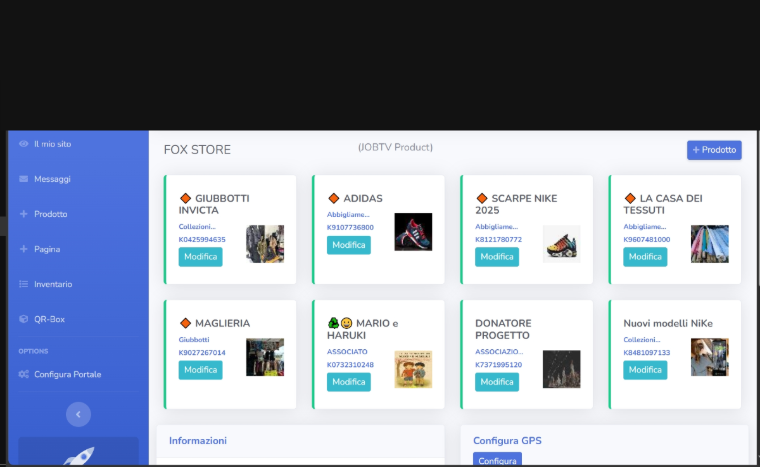Image resolution: width=760 pixels, height=467 pixels.
Task: Click the plus icon beside Pagina
Action: 23,249
